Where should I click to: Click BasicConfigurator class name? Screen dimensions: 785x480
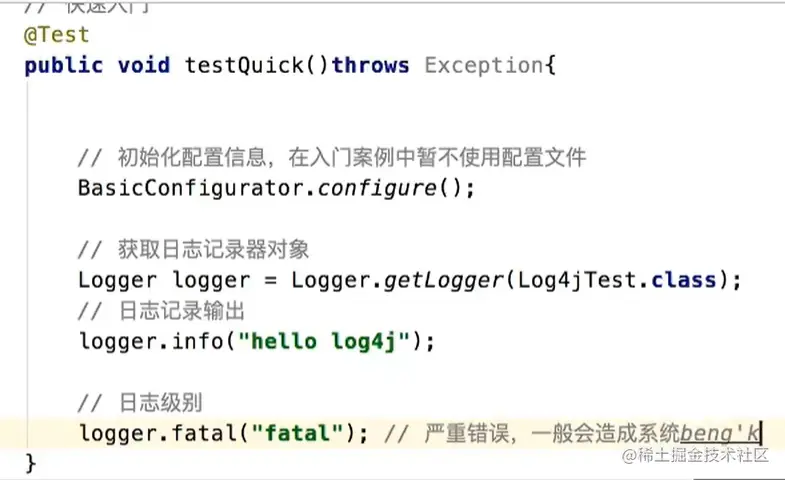190,189
